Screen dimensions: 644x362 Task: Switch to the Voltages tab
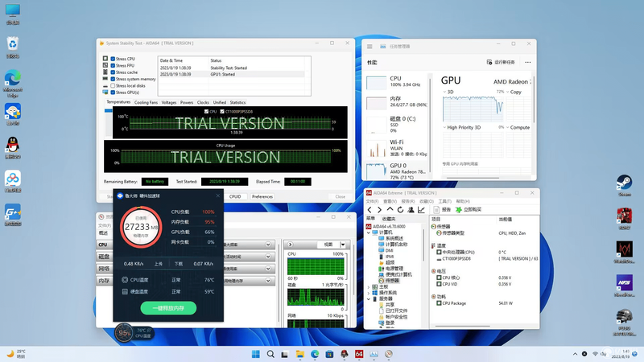click(169, 103)
